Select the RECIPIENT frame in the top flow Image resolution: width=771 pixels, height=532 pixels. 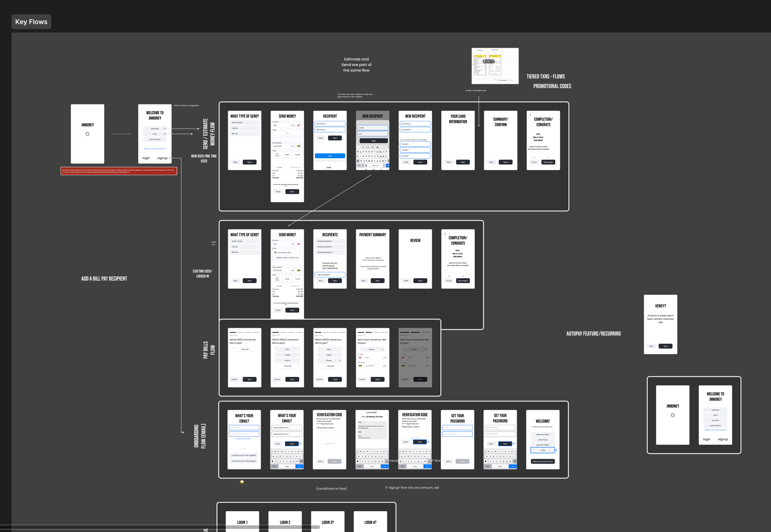pos(330,140)
